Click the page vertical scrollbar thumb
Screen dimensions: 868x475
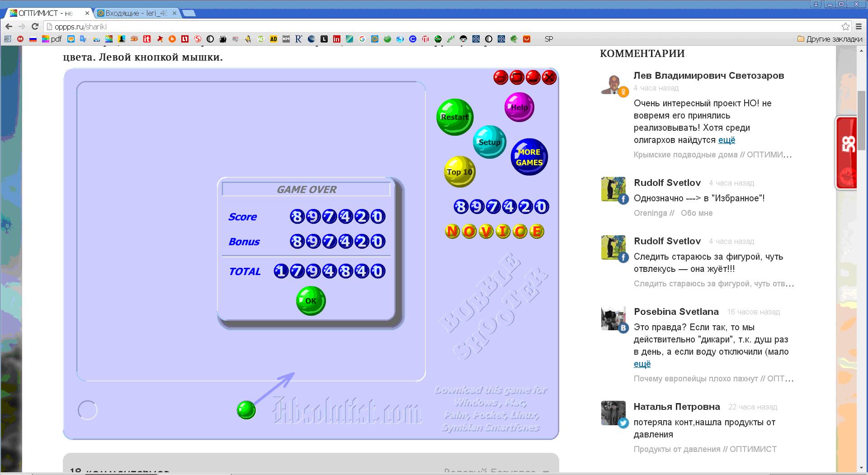pyautogui.click(x=862, y=120)
